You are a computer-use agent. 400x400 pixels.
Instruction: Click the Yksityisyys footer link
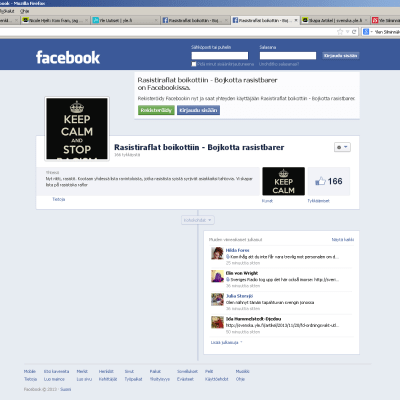click(x=159, y=379)
